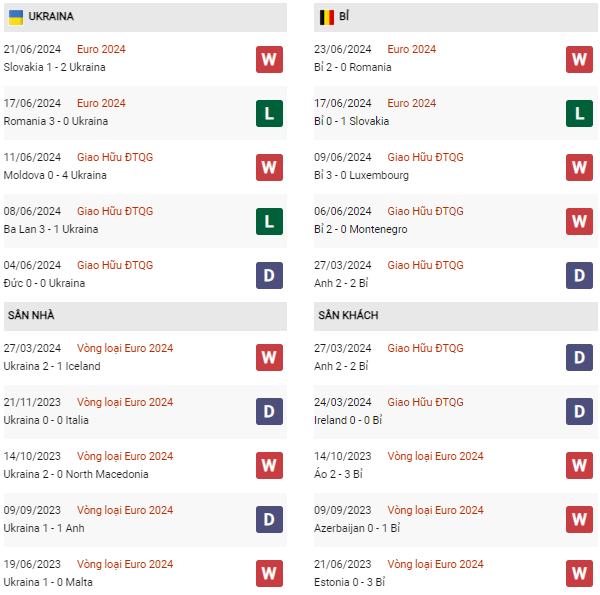Click D badge for Ukraina 0 - 0 Italia
Screen dimensions: 600x595
[269, 412]
